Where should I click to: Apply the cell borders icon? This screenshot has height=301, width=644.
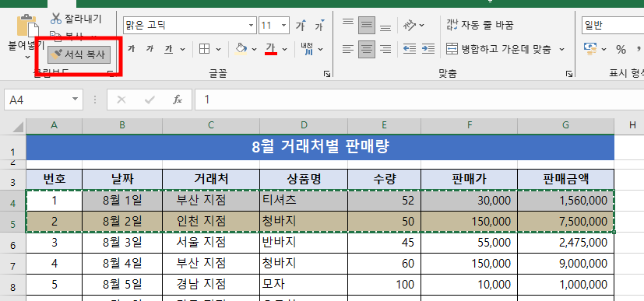coord(204,49)
